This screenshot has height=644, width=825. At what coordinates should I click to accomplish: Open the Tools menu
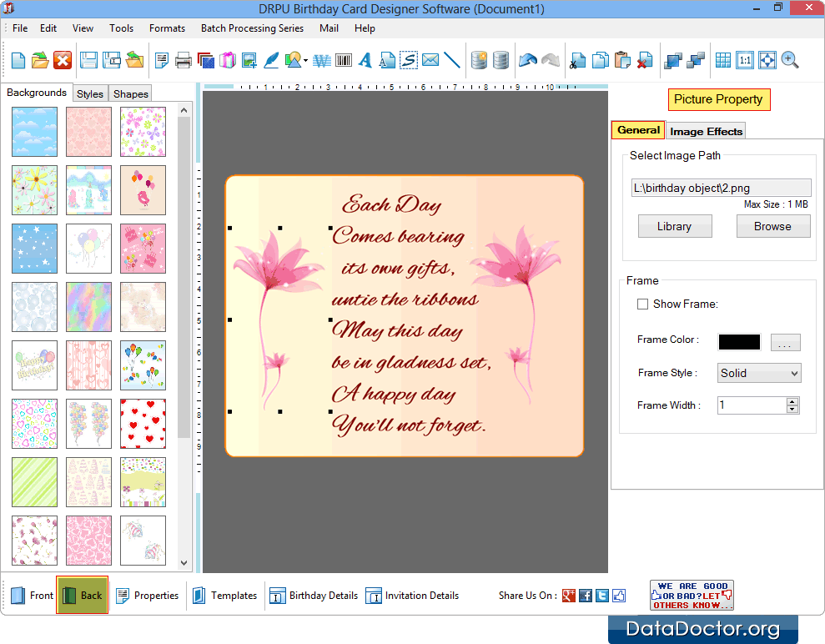click(x=121, y=28)
